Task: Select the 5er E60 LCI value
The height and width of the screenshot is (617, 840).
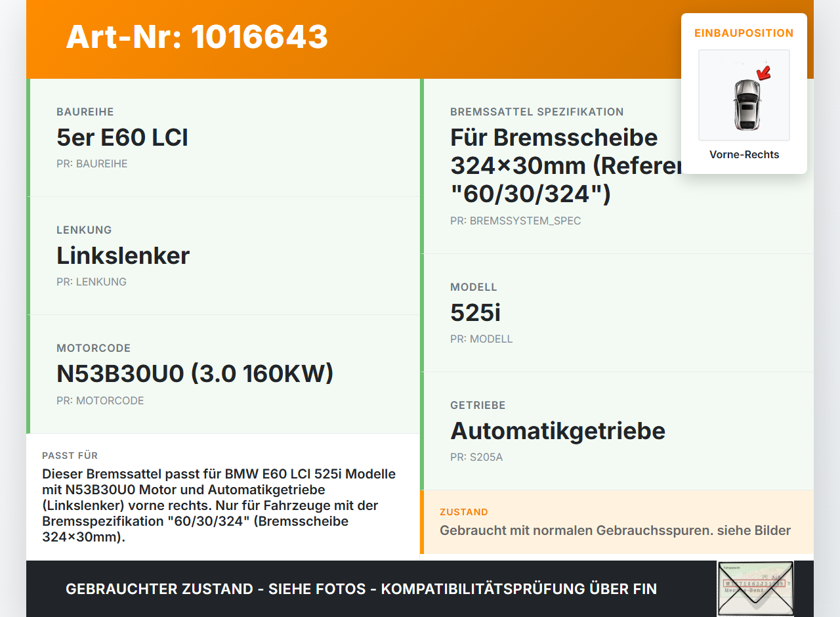Action: (x=122, y=138)
